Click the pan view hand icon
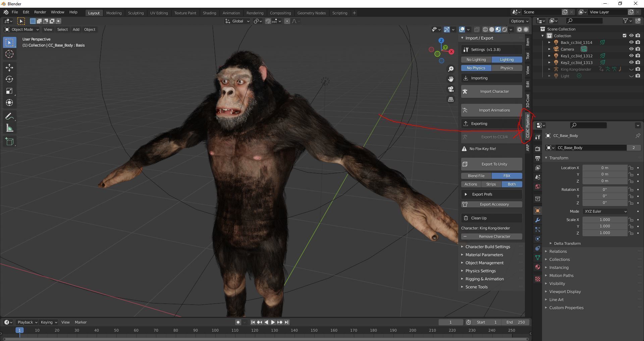Image resolution: width=644 pixels, height=341 pixels. click(451, 79)
